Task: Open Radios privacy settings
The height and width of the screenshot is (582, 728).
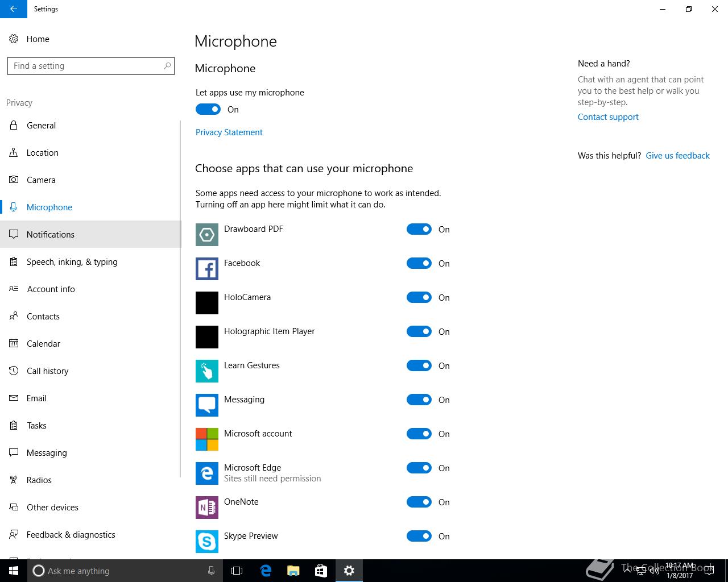Action: pyautogui.click(x=90, y=480)
